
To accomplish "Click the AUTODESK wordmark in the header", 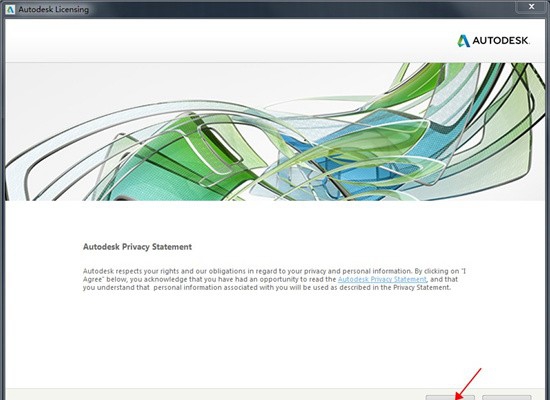I will click(501, 41).
